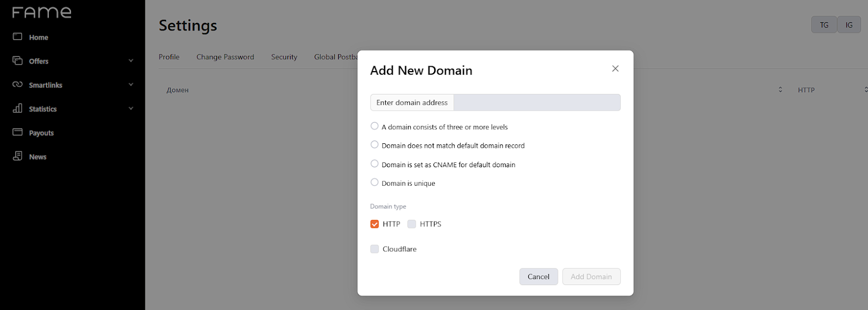Open the Global Postback tab
This screenshot has height=310, width=868.
[x=336, y=56]
